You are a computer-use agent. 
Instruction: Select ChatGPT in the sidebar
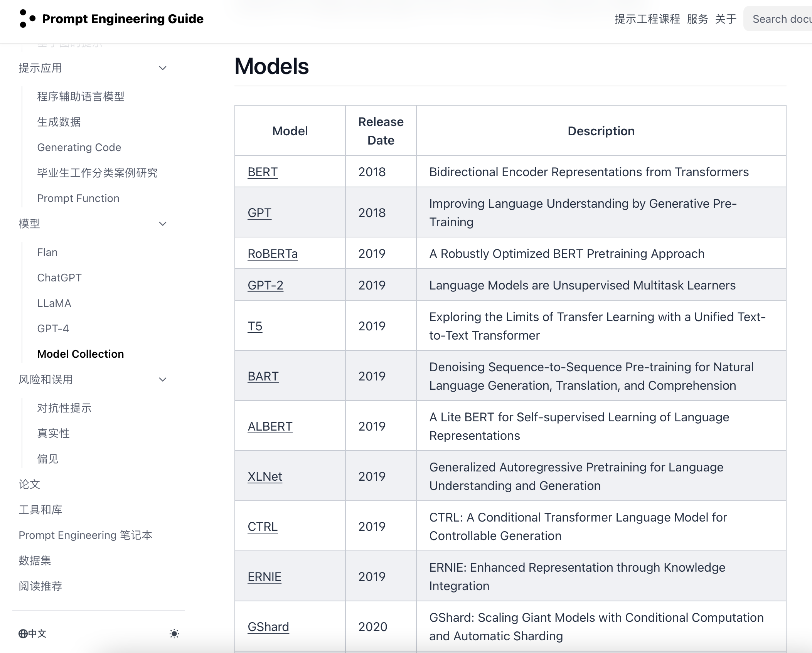[x=59, y=278]
